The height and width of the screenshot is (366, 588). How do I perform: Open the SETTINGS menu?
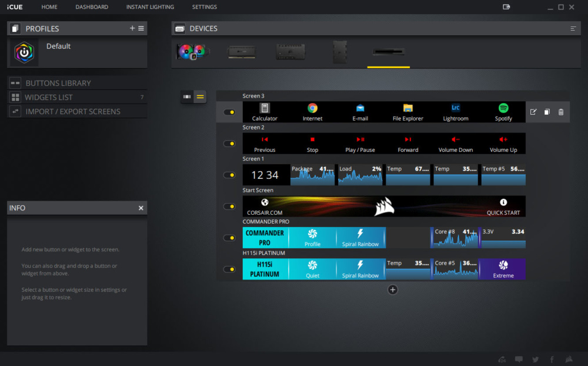point(205,6)
